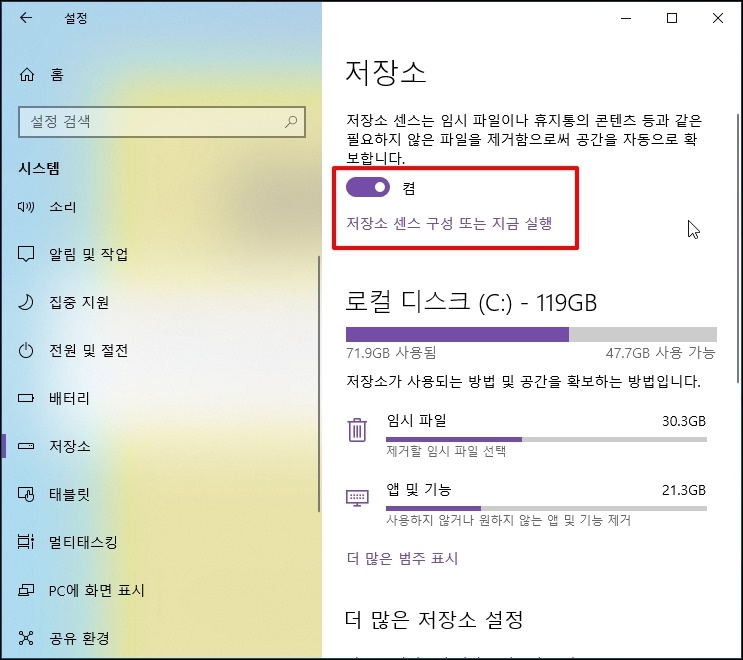Click the right pane vertical scrollbar
743x660 pixels.
[738, 249]
